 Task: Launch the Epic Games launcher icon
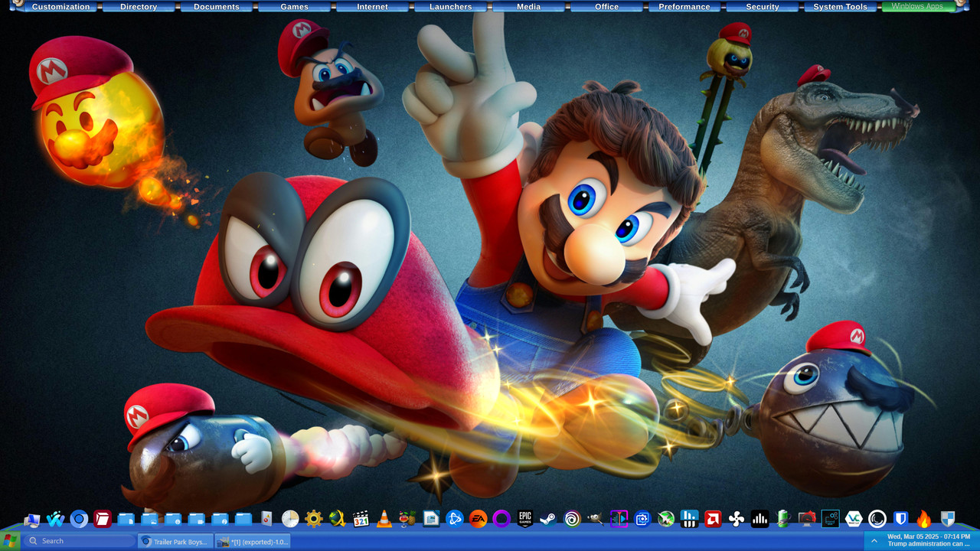[525, 520]
